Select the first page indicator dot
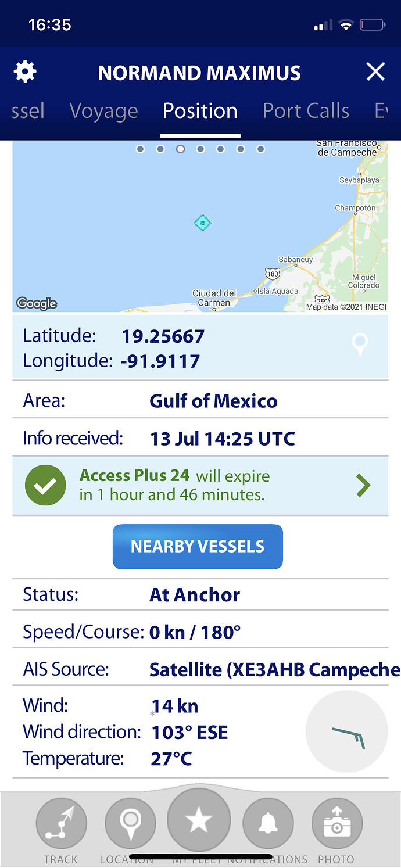The width and height of the screenshot is (401, 868). click(x=140, y=149)
